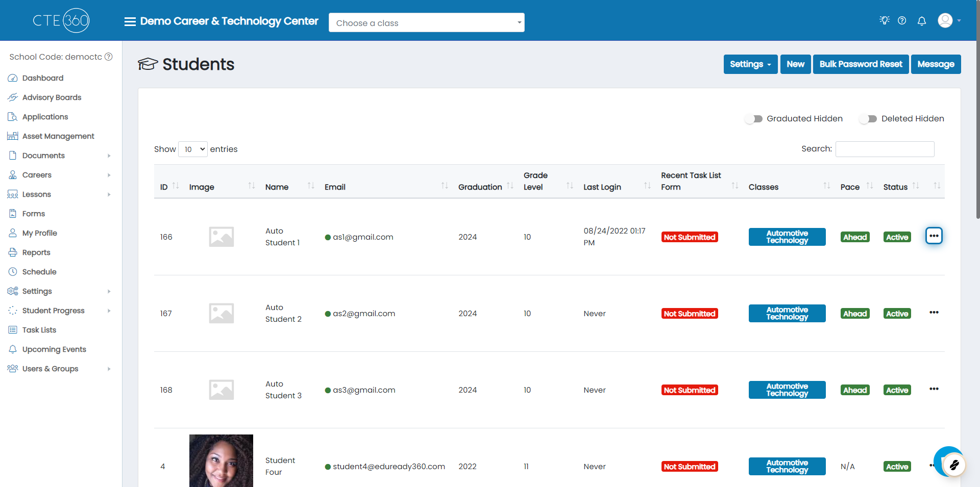Expand the Documents sidebar submenu arrow
The image size is (980, 487).
tap(109, 156)
